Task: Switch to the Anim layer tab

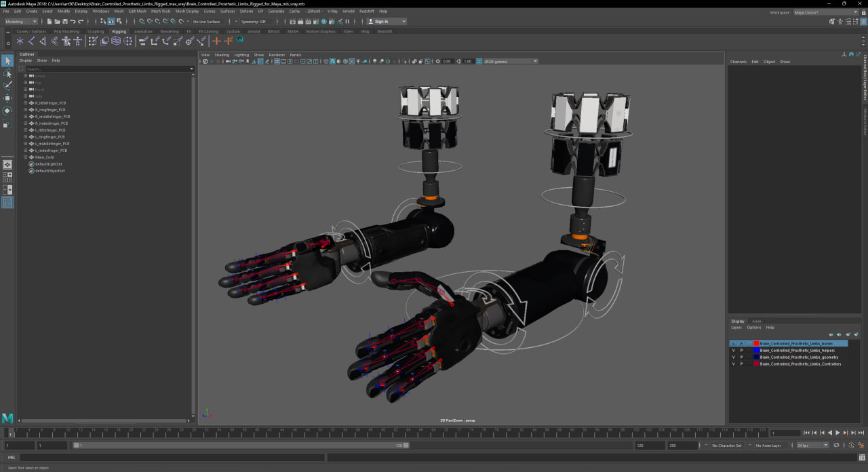Action: click(x=757, y=321)
